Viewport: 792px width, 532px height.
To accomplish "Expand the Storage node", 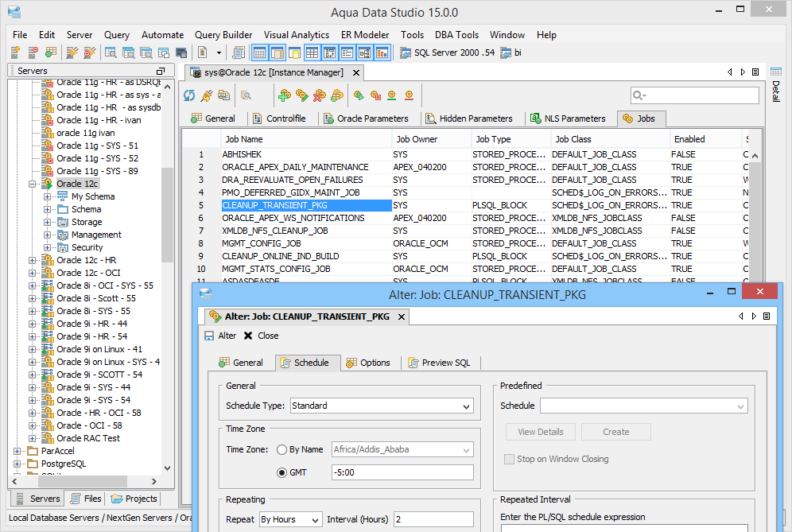I will pyautogui.click(x=48, y=223).
